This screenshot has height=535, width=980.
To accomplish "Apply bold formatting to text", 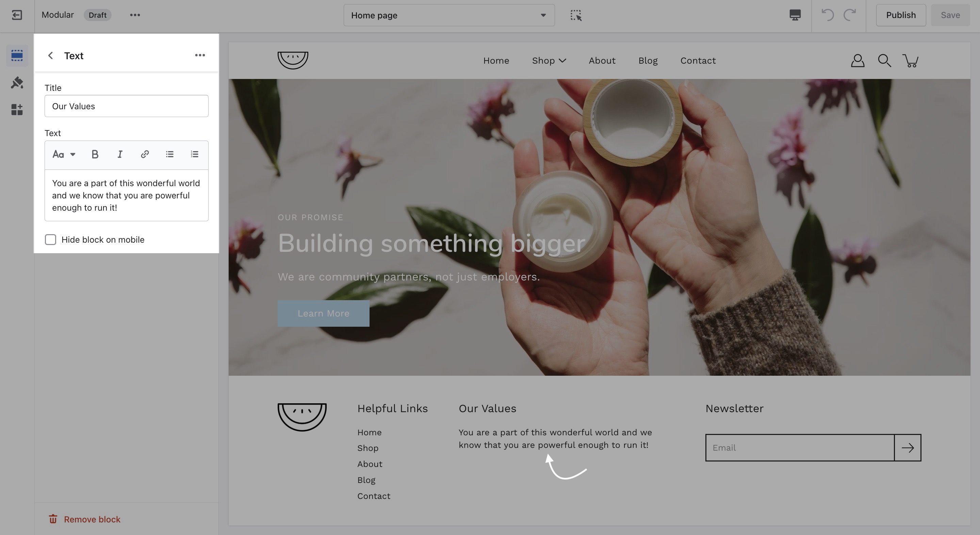I will click(x=95, y=154).
